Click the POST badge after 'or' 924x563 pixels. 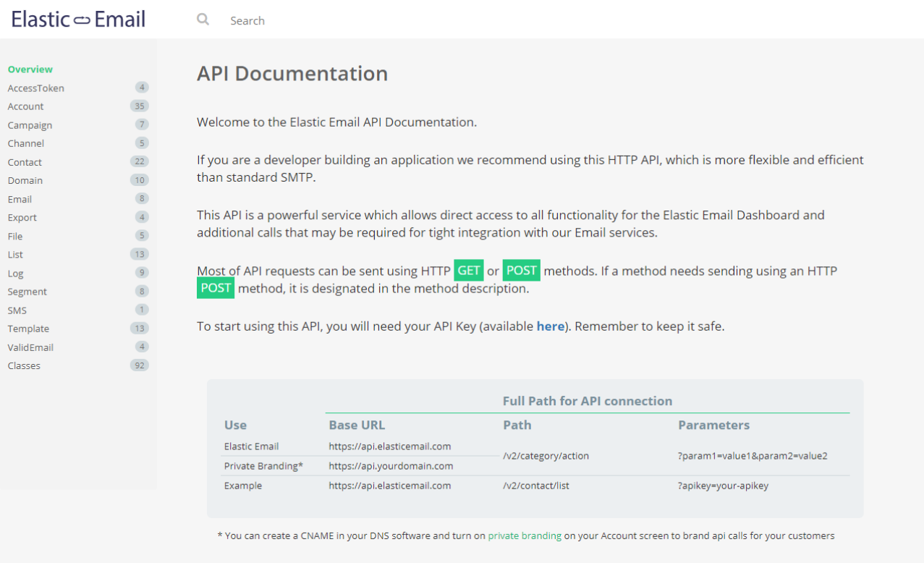tap(522, 271)
